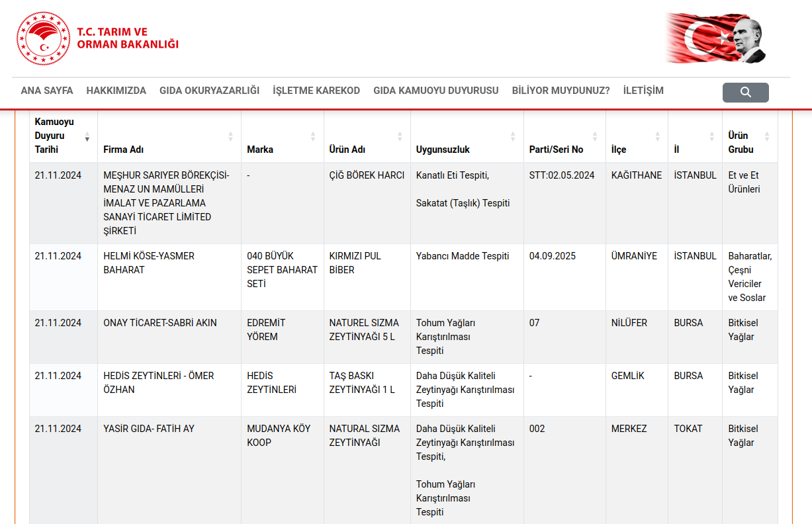Sort table by Parti/Seri No column
812x524 pixels.
[x=595, y=137]
